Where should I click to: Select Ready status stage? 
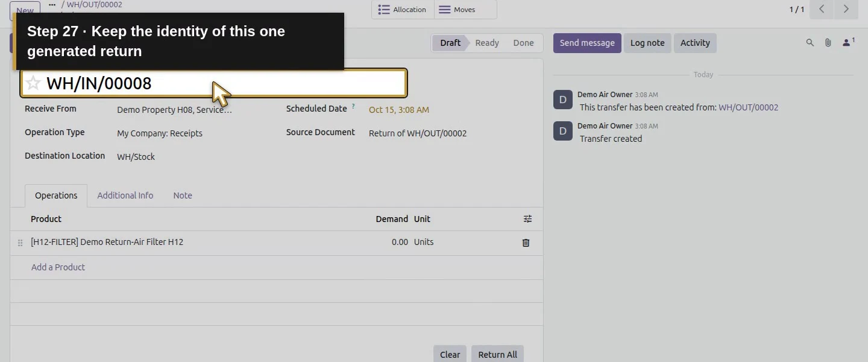pyautogui.click(x=487, y=43)
